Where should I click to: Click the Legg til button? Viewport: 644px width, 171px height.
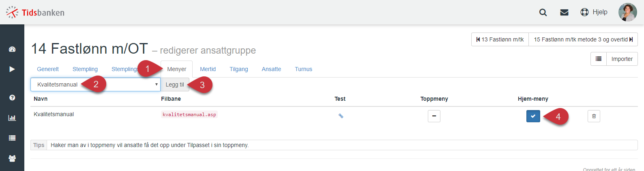(175, 84)
